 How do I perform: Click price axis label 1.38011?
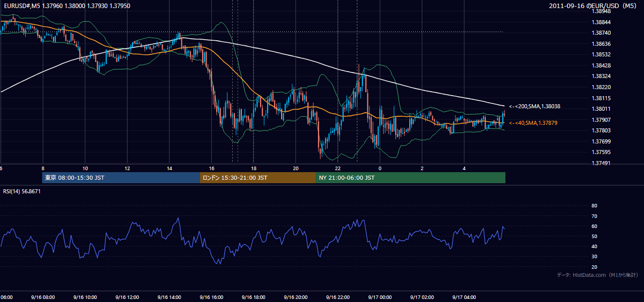(602, 109)
